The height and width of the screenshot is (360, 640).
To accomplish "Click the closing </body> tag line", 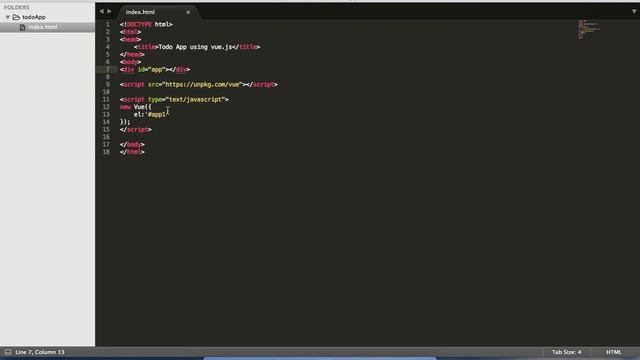I will click(x=132, y=144).
